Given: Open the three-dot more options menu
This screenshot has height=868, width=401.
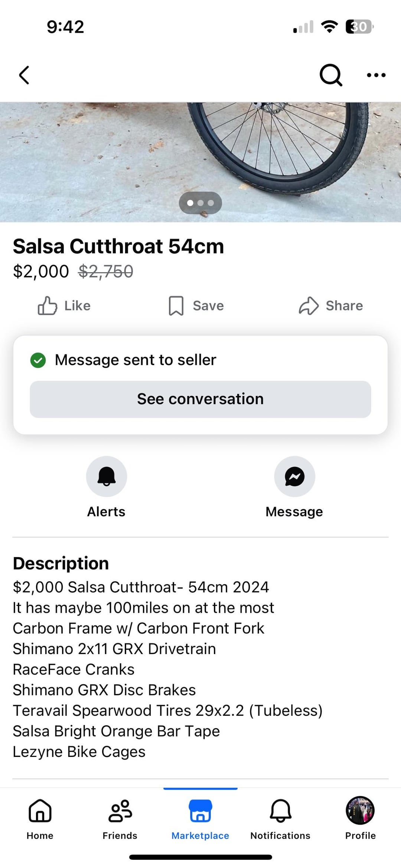Looking at the screenshot, I should pos(376,75).
